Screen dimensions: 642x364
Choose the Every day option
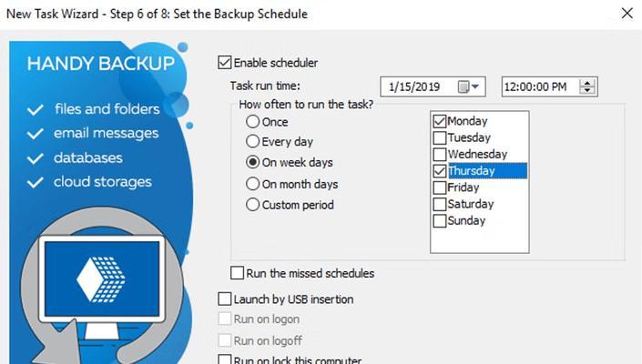tap(252, 142)
